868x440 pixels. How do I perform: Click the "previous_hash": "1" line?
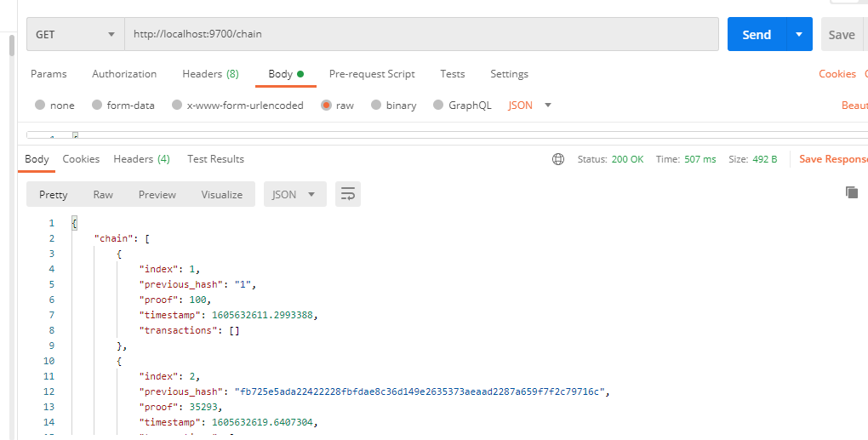pyautogui.click(x=197, y=284)
